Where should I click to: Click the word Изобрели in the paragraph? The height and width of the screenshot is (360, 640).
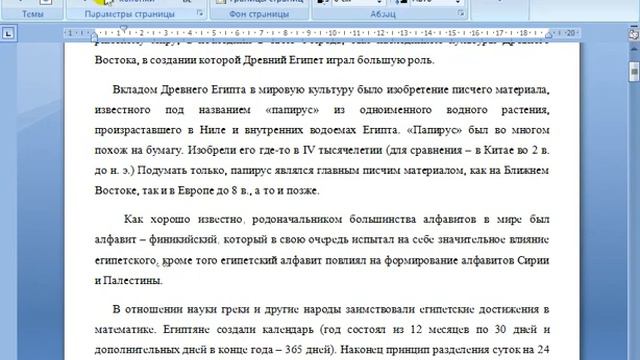pos(212,151)
